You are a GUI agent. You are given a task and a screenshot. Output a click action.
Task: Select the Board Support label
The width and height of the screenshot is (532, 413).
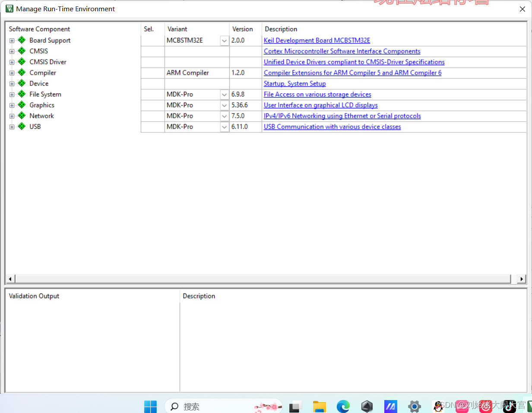[x=50, y=40]
